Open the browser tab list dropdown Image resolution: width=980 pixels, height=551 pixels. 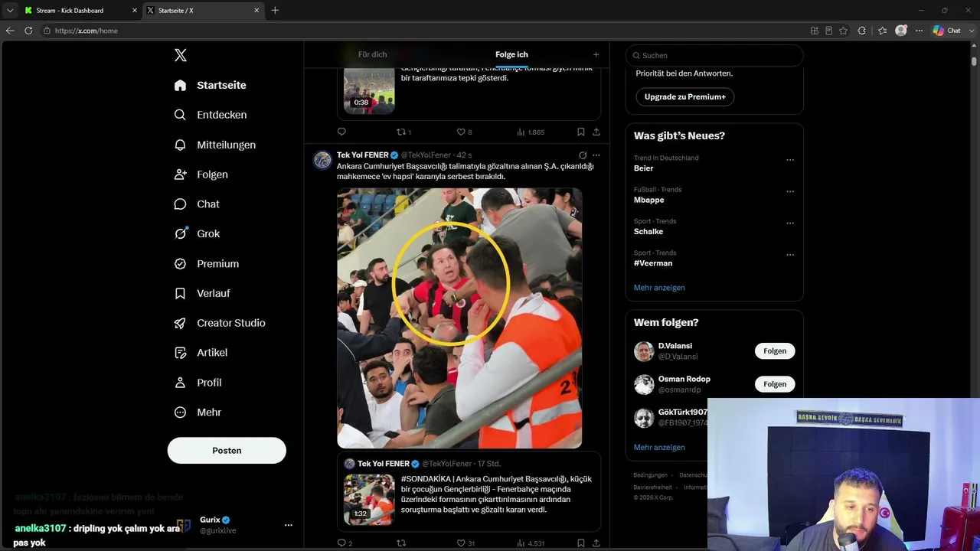point(10,11)
